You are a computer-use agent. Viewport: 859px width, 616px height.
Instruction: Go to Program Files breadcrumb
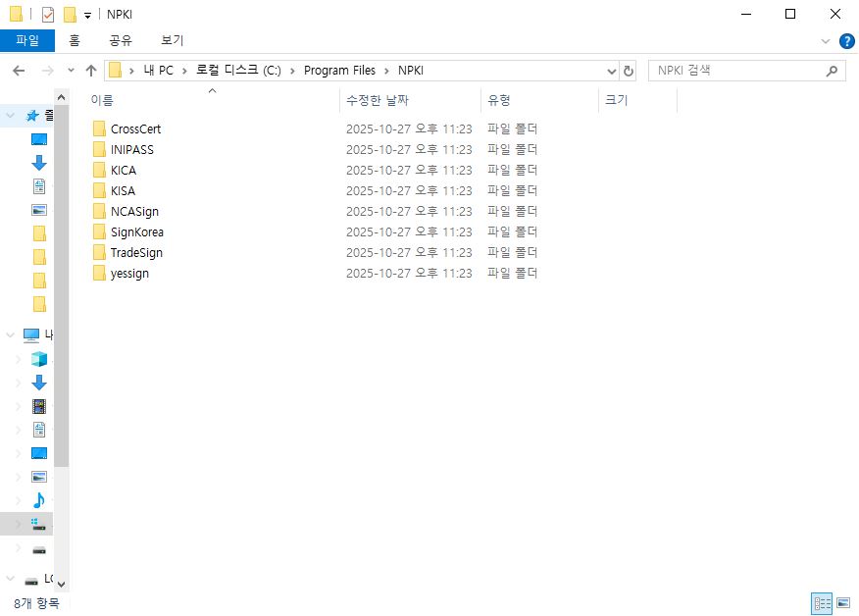pos(339,71)
